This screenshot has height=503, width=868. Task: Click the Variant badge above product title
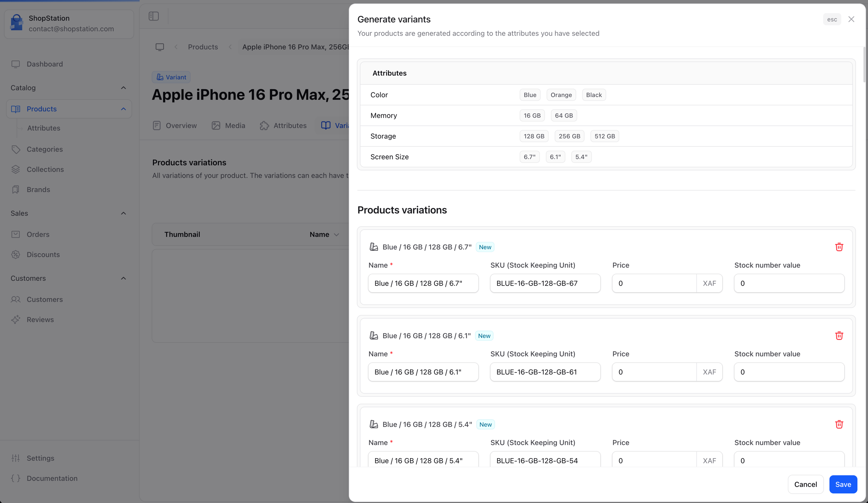pyautogui.click(x=171, y=77)
